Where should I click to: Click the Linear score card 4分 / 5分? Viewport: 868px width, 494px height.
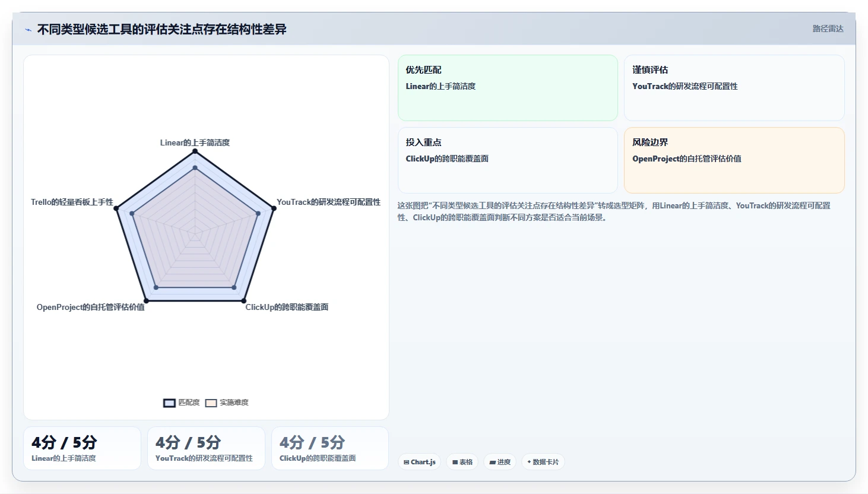[x=82, y=448]
